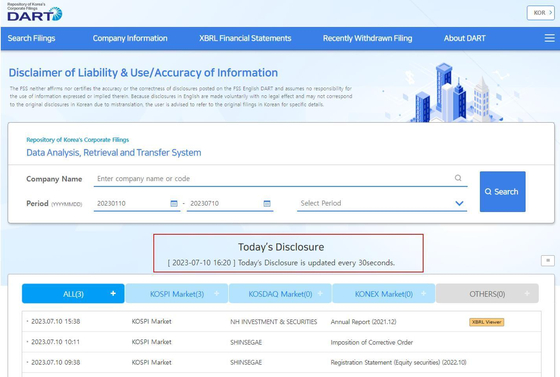Click the Today's Disclosure heading

coord(281,247)
